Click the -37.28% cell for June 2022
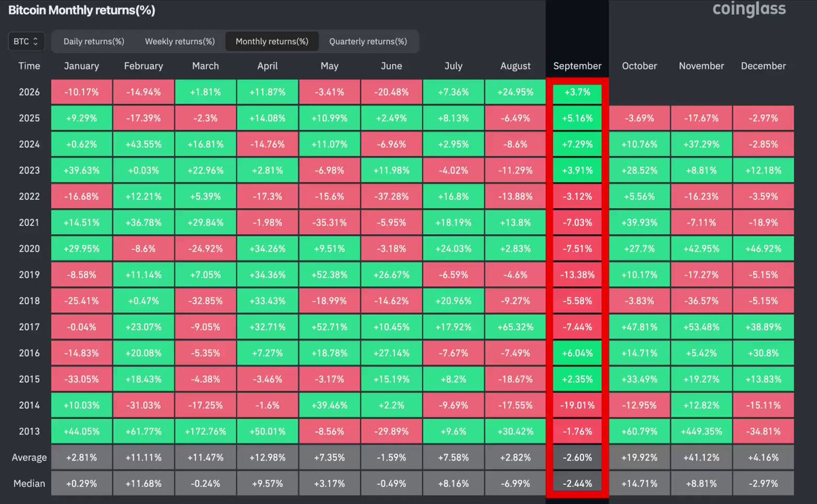 [391, 197]
